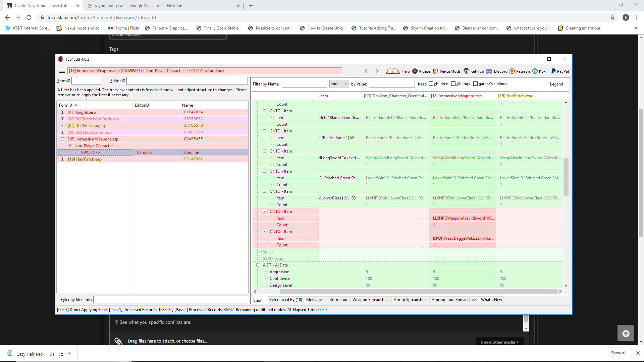Click the Editor ID input field
The width and height of the screenshot is (644, 362).
pos(187,81)
